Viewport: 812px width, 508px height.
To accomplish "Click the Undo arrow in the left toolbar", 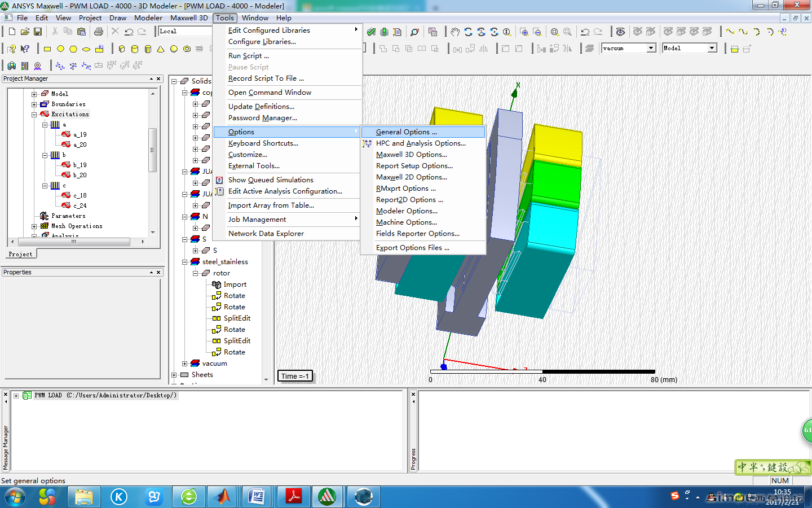I will coord(129,32).
